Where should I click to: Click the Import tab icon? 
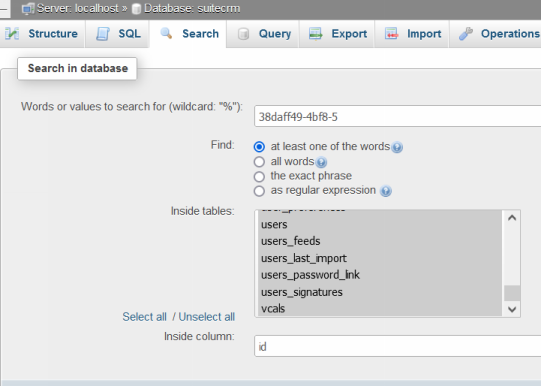pos(392,34)
